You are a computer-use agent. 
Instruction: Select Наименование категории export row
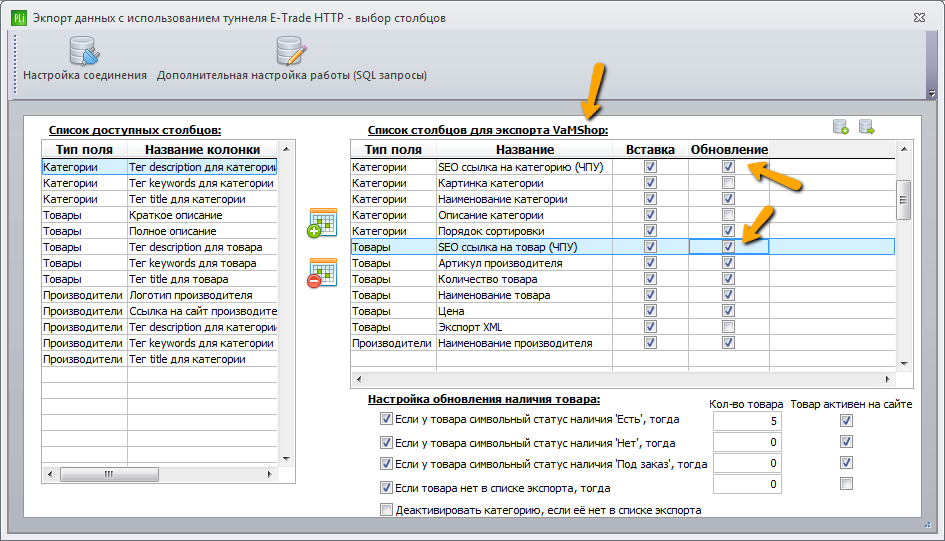click(623, 199)
